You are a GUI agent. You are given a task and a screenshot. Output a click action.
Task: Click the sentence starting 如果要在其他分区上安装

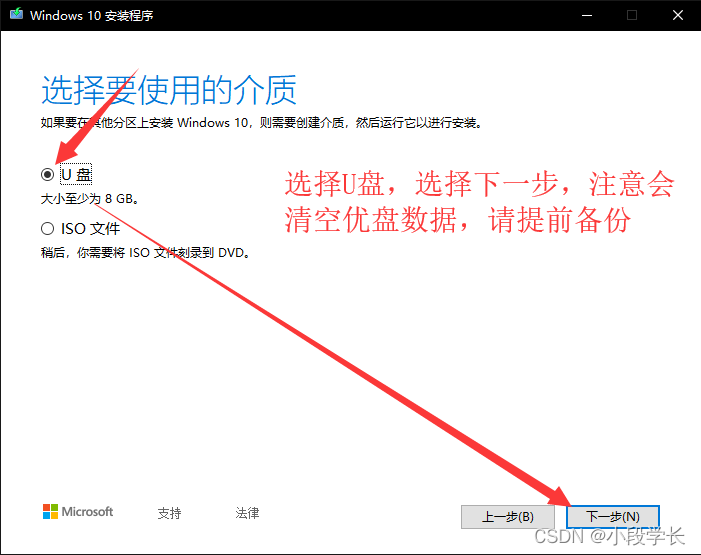point(262,123)
